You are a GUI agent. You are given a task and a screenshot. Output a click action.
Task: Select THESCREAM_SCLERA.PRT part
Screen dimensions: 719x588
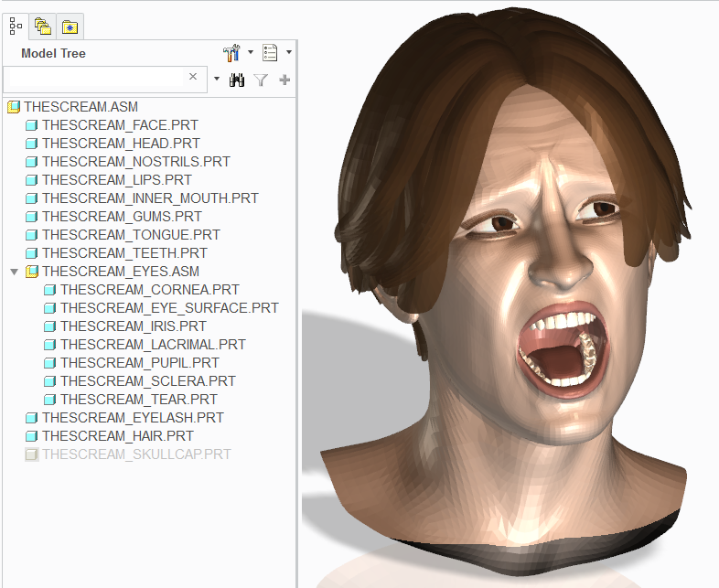pos(148,381)
